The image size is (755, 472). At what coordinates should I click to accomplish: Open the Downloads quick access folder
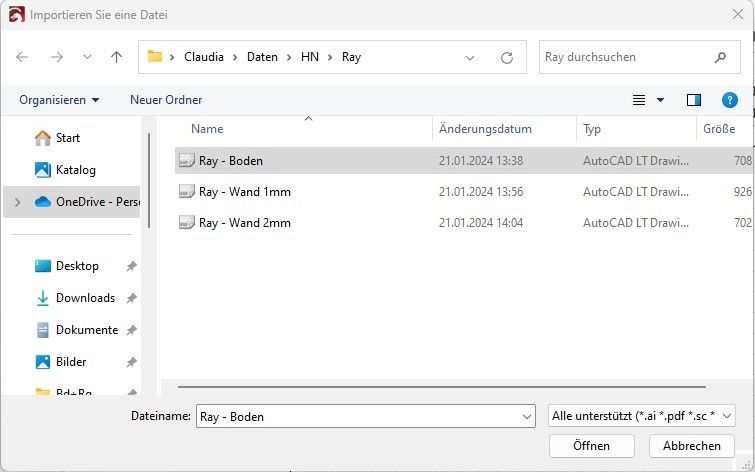[x=85, y=298]
